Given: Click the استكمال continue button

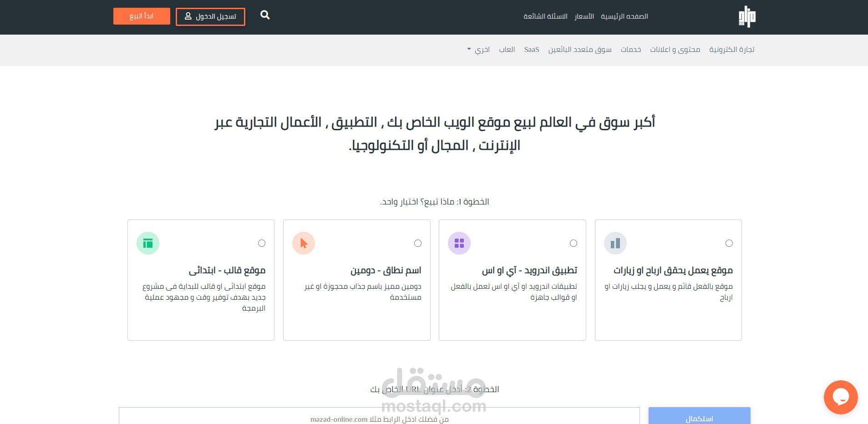Looking at the screenshot, I should [699, 416].
